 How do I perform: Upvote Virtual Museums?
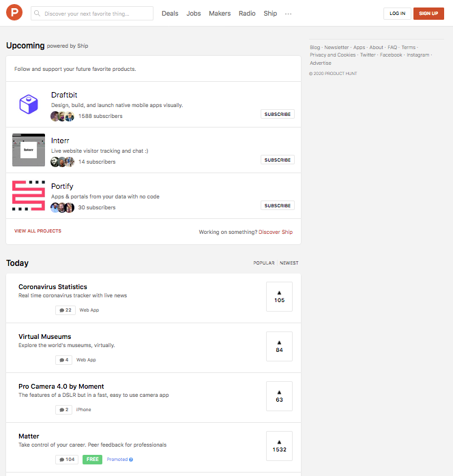[x=279, y=346]
